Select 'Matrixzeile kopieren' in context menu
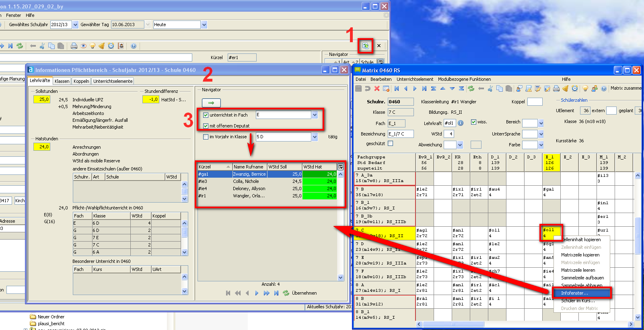This screenshot has width=644, height=330. pos(580,255)
